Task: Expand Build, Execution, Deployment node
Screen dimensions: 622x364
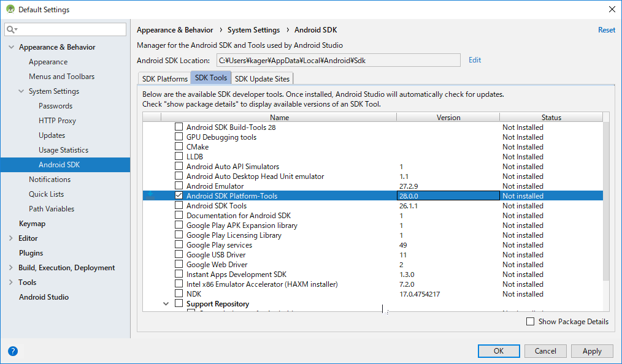Action: click(11, 268)
